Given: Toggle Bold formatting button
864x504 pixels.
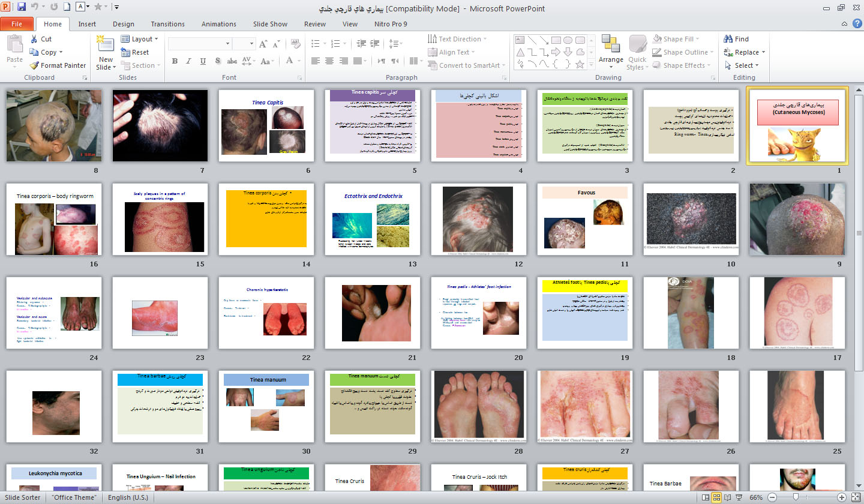Looking at the screenshot, I should 175,61.
